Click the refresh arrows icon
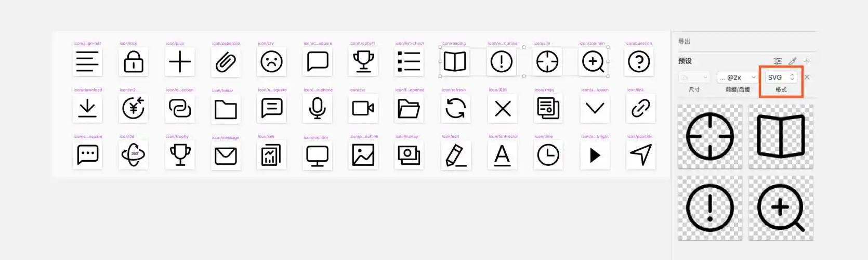This screenshot has height=260, width=868. click(x=455, y=109)
